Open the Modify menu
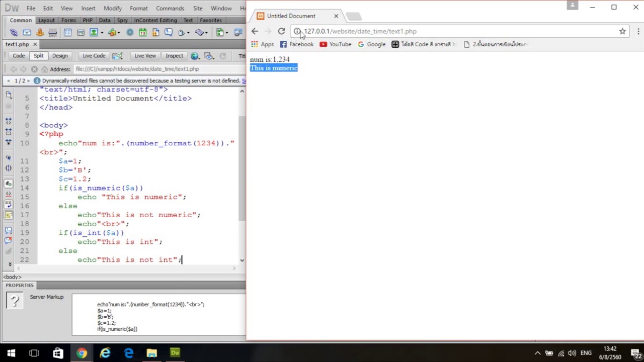The image size is (644, 362). point(113,8)
